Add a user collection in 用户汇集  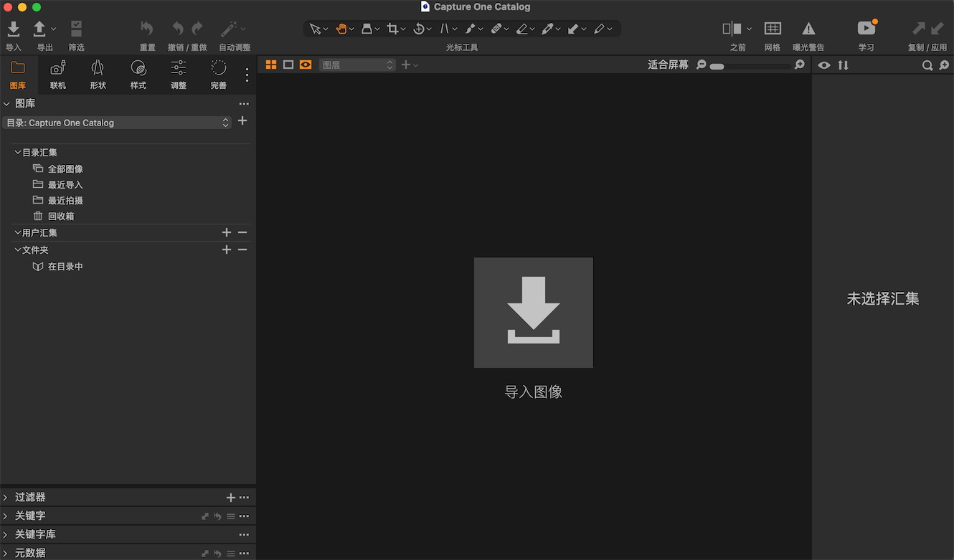pyautogui.click(x=227, y=232)
